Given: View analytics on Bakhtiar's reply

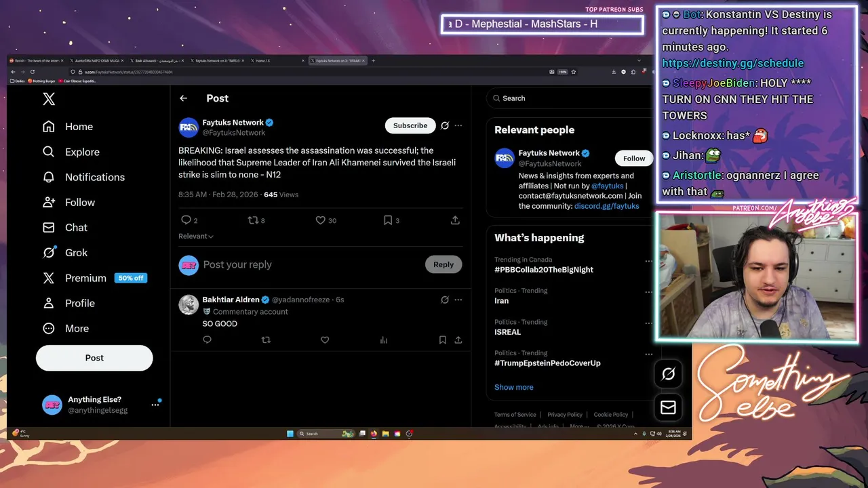Looking at the screenshot, I should [384, 340].
